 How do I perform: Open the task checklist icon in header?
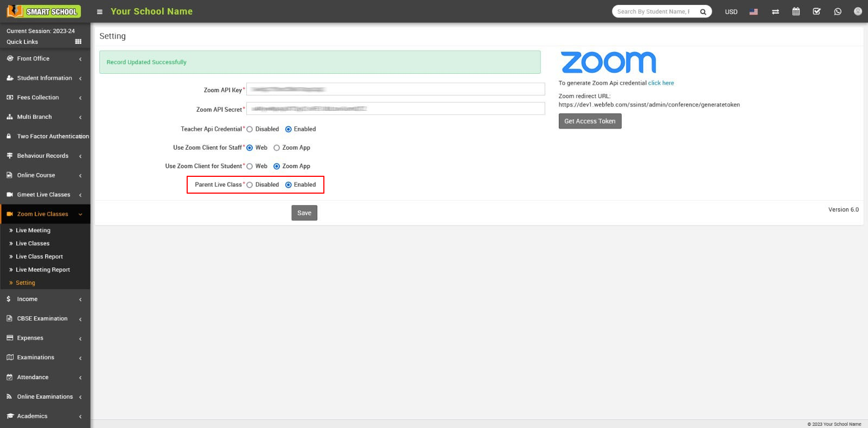(816, 11)
